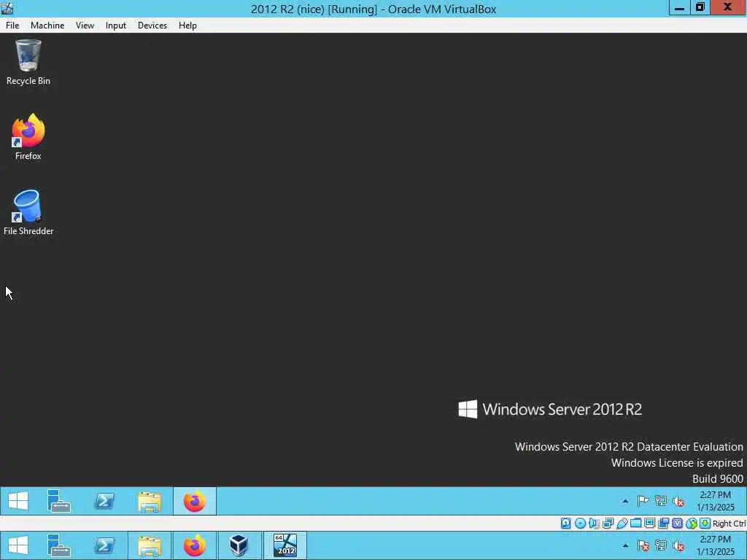Open the Help menu
Image resolution: width=747 pixels, height=560 pixels.
coord(187,26)
